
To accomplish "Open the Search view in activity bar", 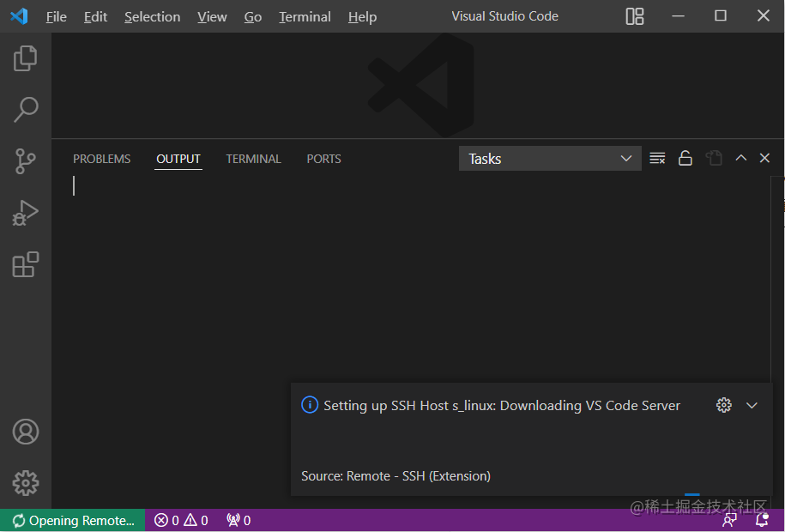I will [25, 110].
